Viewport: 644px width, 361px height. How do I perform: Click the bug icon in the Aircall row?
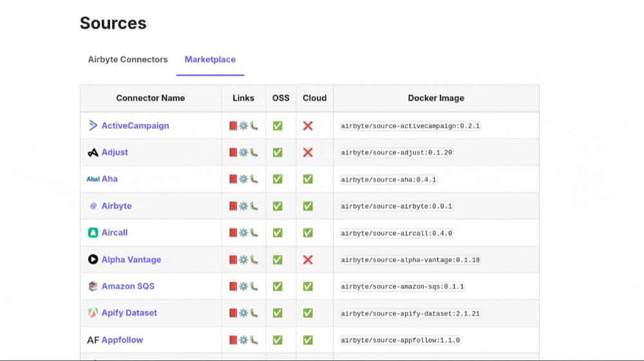point(254,233)
